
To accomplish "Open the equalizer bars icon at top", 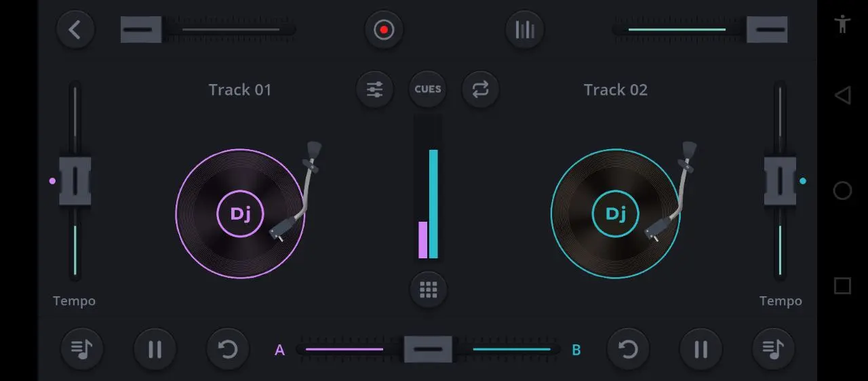I will click(525, 30).
